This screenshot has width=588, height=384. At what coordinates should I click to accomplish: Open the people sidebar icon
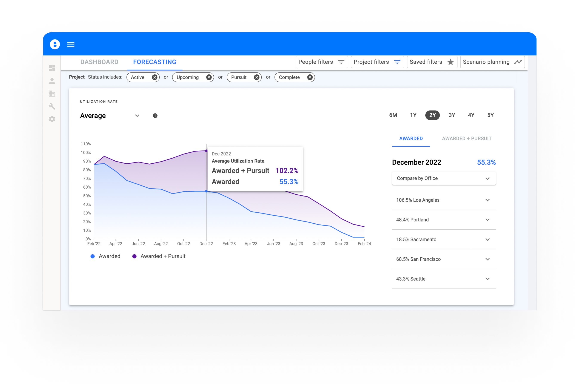52,81
